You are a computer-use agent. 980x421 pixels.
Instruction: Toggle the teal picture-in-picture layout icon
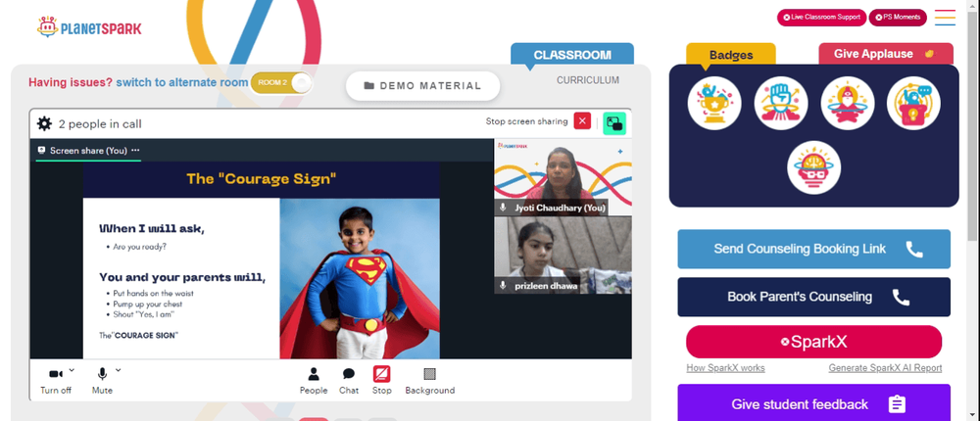(614, 123)
